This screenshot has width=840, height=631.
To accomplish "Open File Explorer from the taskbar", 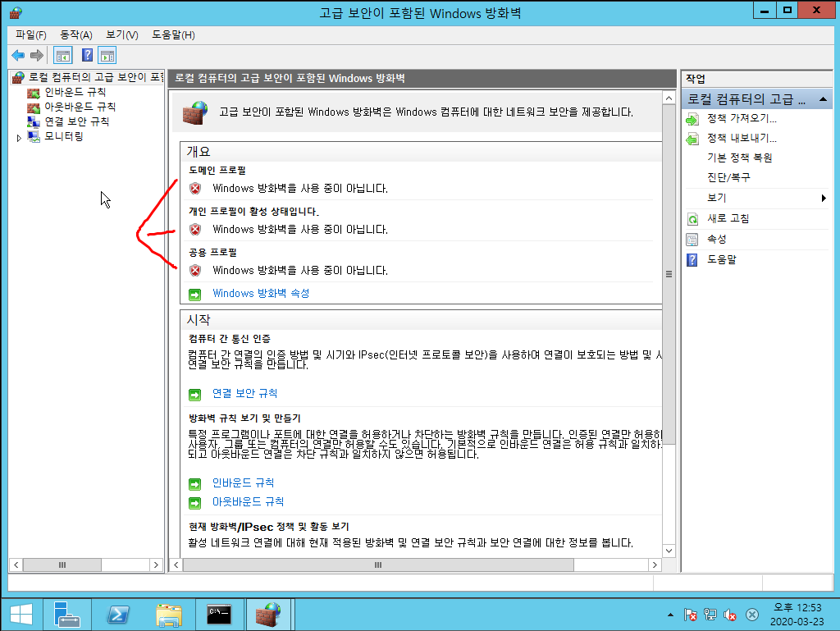I will coord(169,615).
